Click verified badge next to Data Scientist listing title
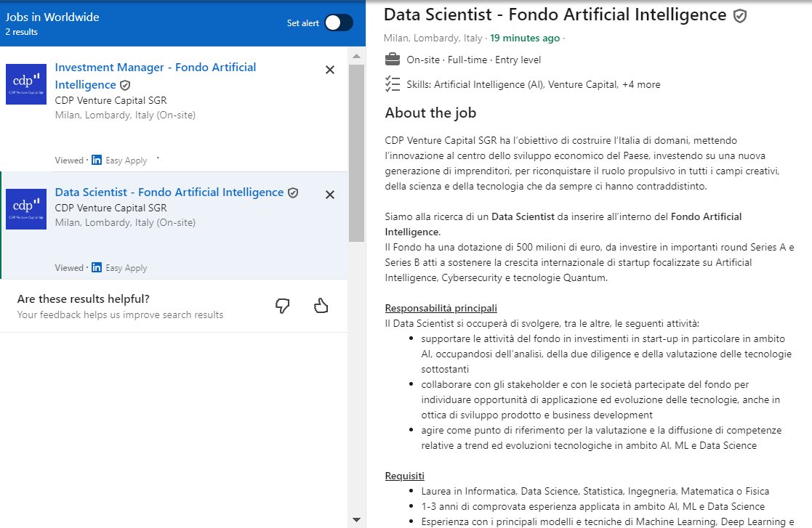 [x=293, y=193]
